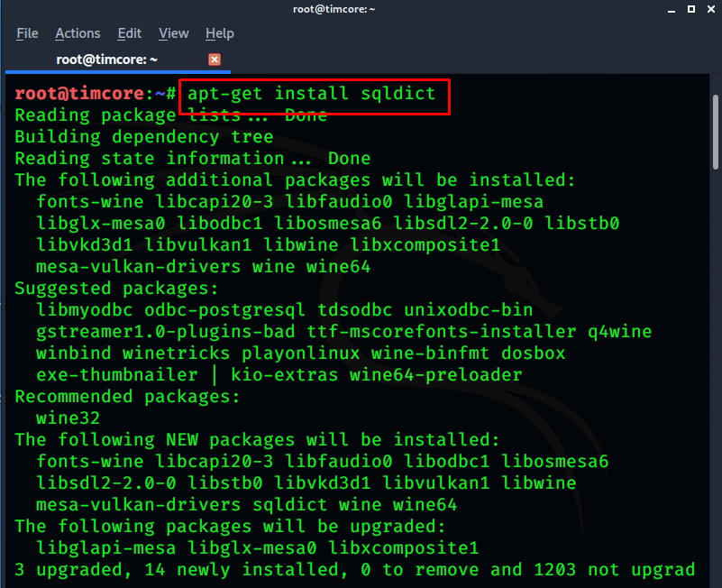Click the 'libxcomposite1' name in upgraded list
Viewport: 722px width, 588px height.
coord(403,548)
